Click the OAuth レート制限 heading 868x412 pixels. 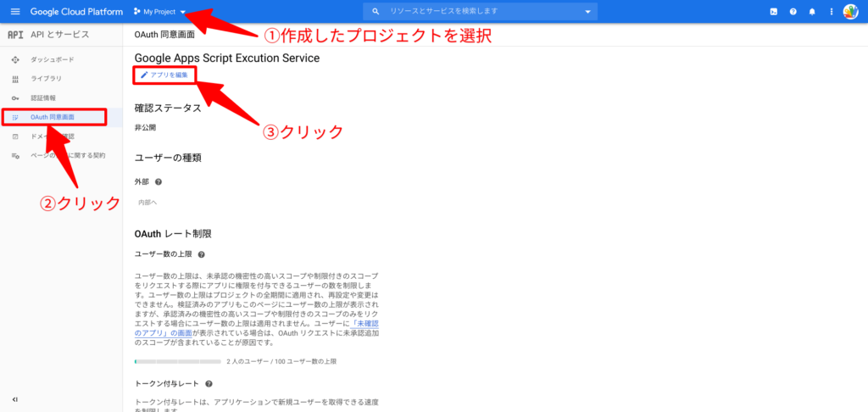click(x=173, y=234)
